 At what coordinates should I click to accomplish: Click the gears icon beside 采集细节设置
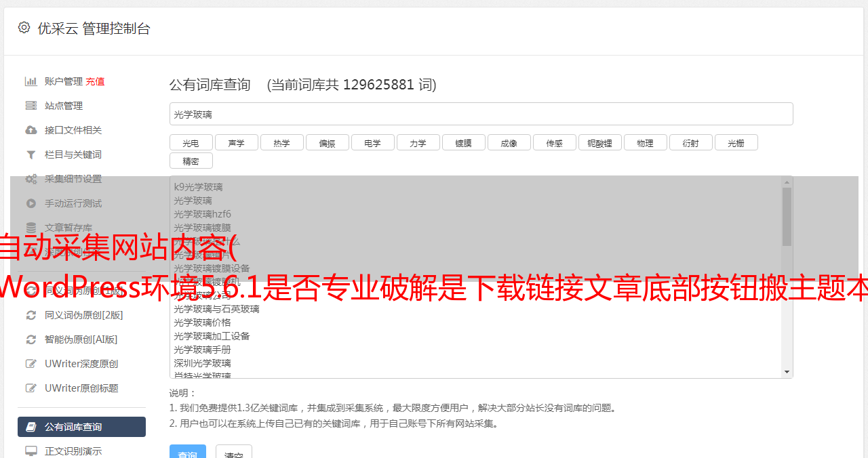pyautogui.click(x=31, y=179)
